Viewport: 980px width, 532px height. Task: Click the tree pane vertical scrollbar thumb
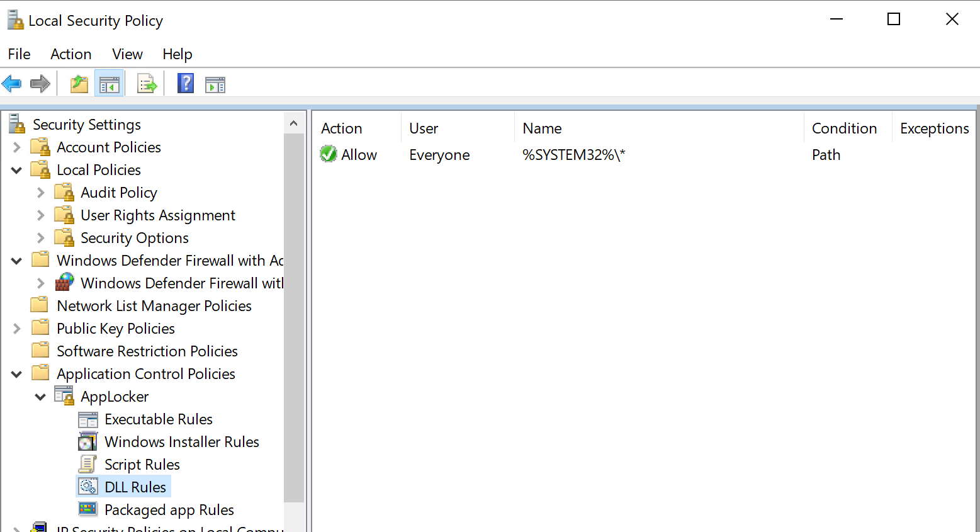click(x=294, y=318)
